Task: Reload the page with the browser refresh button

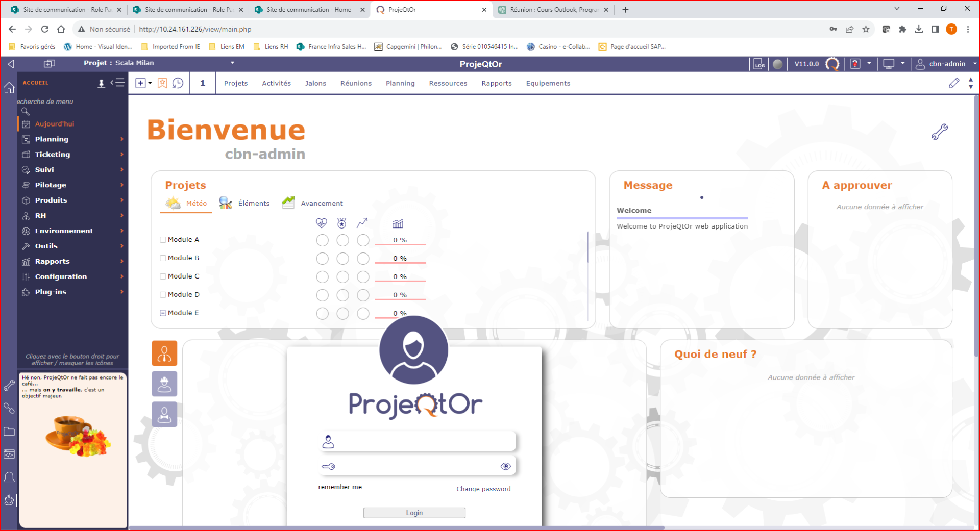Action: [45, 29]
